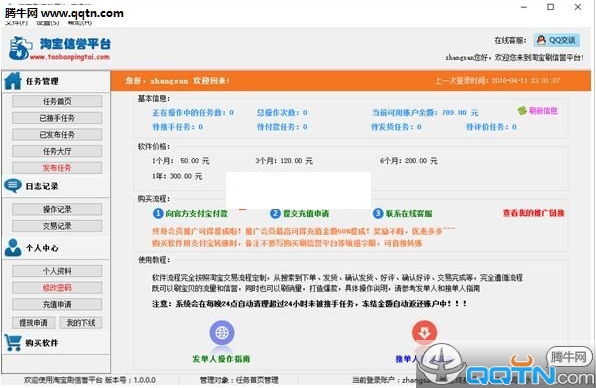Click the red download 接单人 guide icon
The image size is (596, 388).
424,333
